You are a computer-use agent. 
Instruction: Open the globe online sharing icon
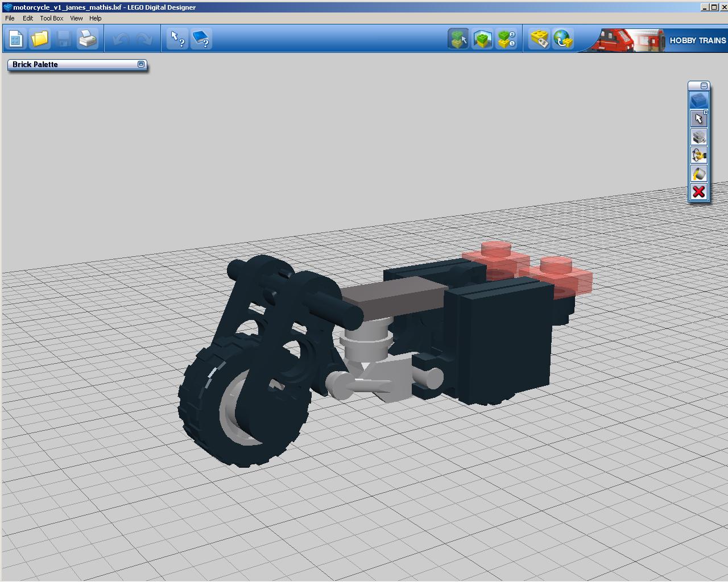563,39
